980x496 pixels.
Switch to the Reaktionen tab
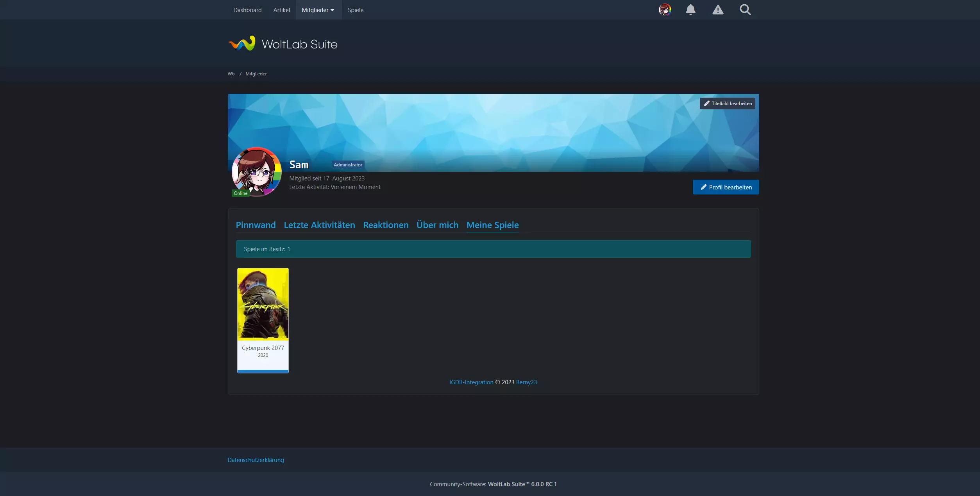(x=386, y=225)
